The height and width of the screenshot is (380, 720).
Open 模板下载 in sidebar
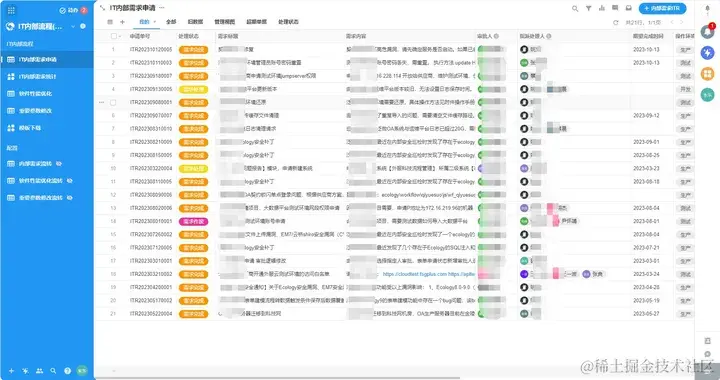tap(47, 128)
